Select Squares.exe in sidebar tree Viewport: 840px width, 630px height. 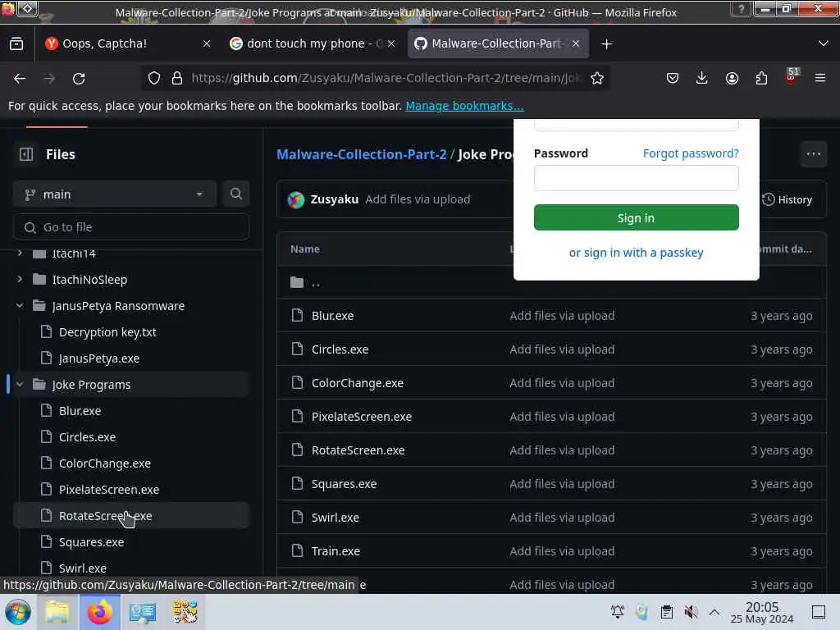[91, 542]
